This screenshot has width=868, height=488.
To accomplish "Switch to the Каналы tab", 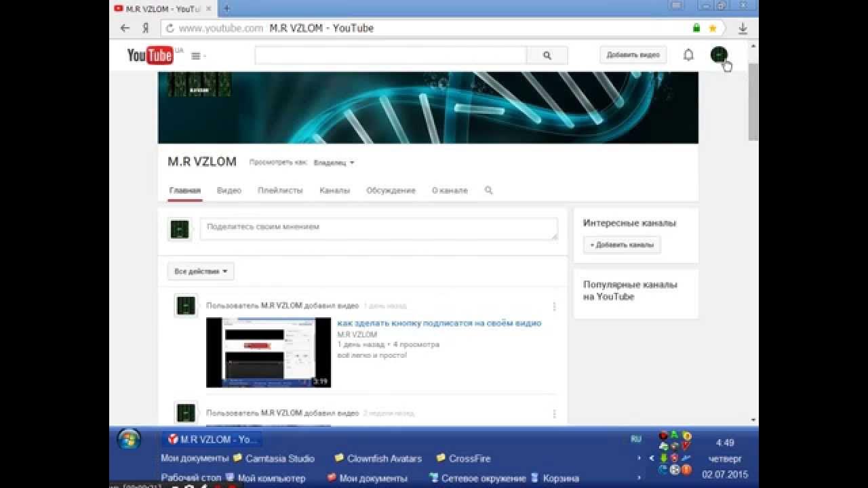I will click(334, 190).
